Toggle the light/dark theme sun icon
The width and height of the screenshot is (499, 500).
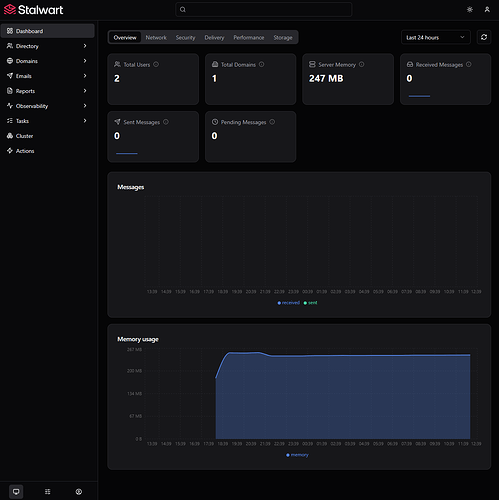[470, 10]
